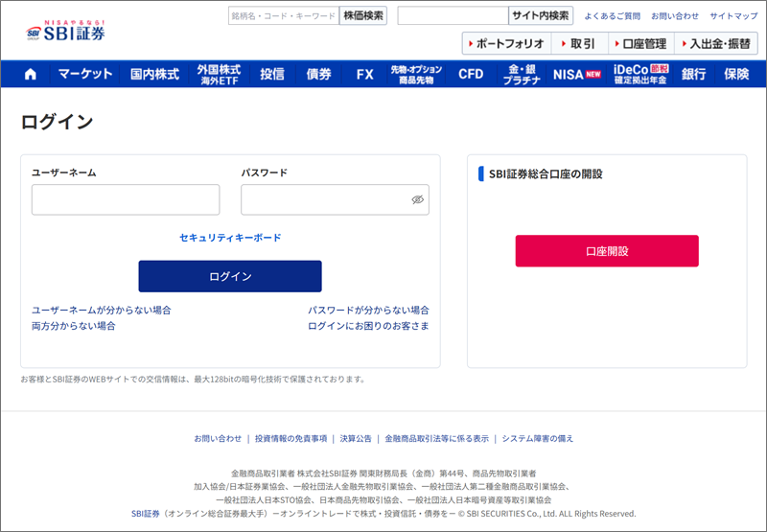Open 口座管理 button
This screenshot has width=767, height=532.
(x=641, y=44)
